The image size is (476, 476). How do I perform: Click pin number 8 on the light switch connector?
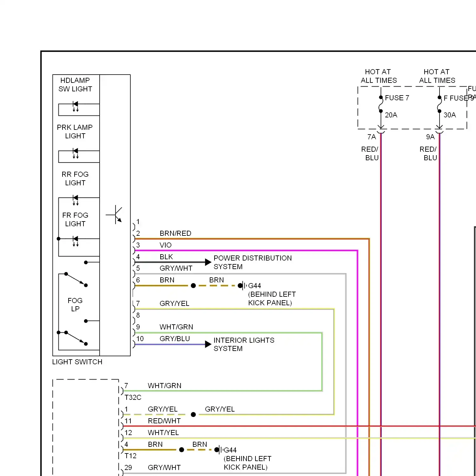(138, 315)
